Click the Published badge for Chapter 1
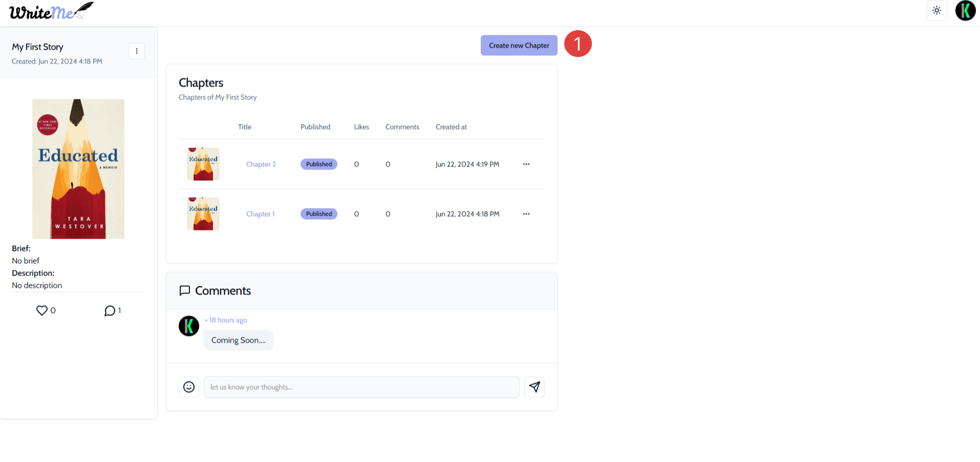The width and height of the screenshot is (980, 462). [x=318, y=214]
